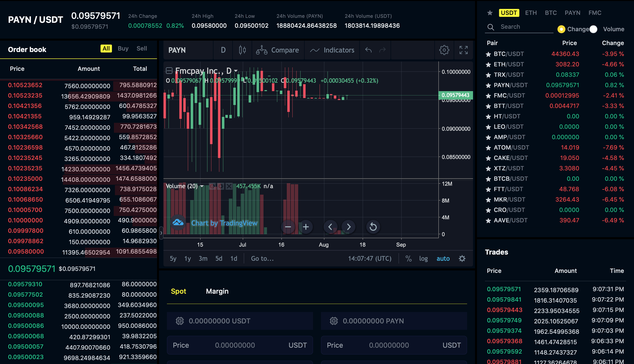Set chart range to 1y
The height and width of the screenshot is (364, 634).
click(187, 259)
